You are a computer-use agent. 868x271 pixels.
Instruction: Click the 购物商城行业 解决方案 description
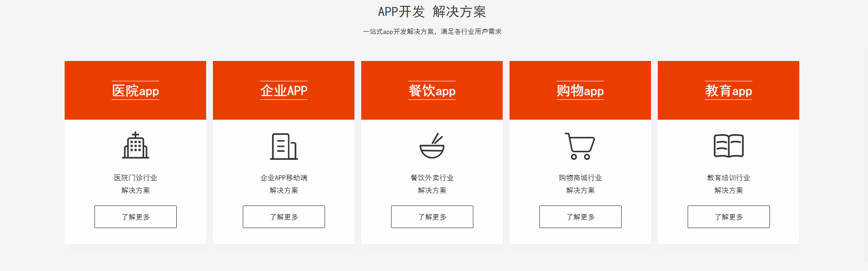[x=580, y=184]
